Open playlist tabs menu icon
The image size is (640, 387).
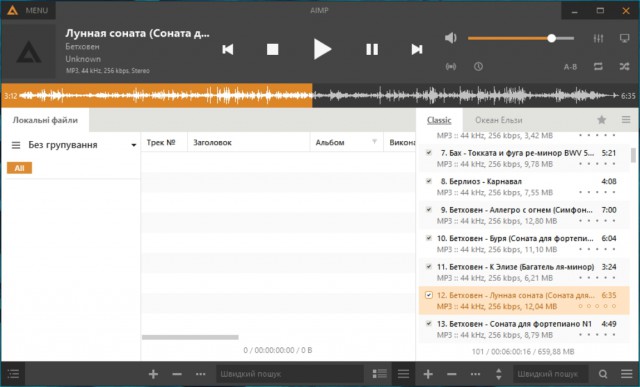click(626, 120)
